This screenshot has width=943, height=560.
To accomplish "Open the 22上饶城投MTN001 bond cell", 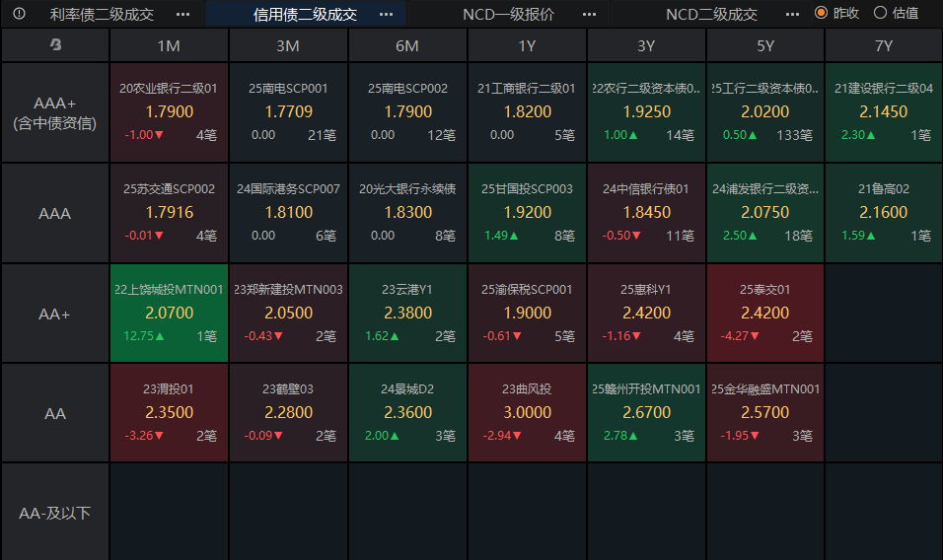I will 169,314.
